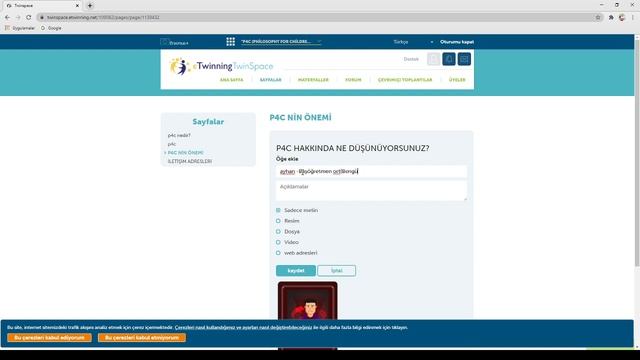Image resolution: width=640 pixels, height=360 pixels.
Task: Open the boxer illustration thumbnail
Action: click(308, 301)
